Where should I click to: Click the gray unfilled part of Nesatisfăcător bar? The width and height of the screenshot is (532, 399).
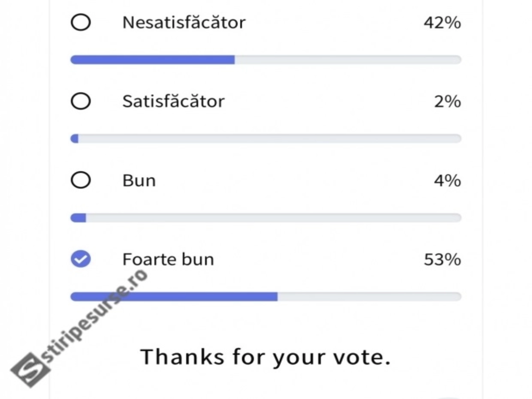point(347,60)
